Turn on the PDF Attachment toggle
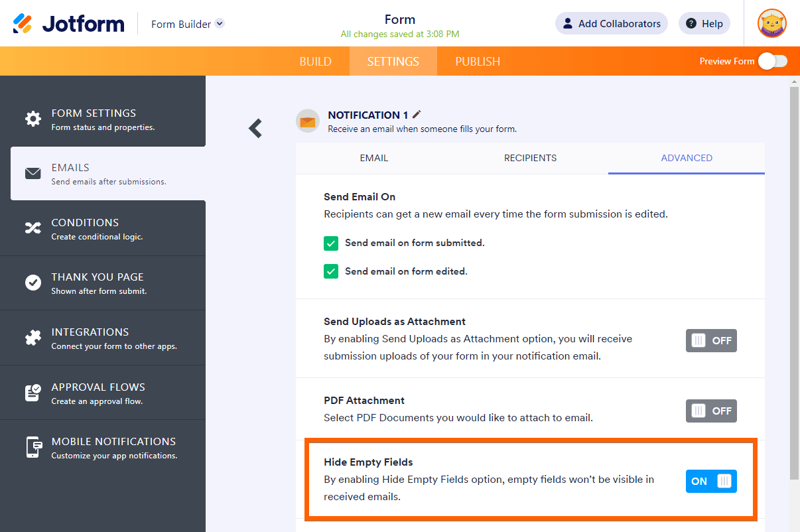This screenshot has height=532, width=800. point(711,411)
